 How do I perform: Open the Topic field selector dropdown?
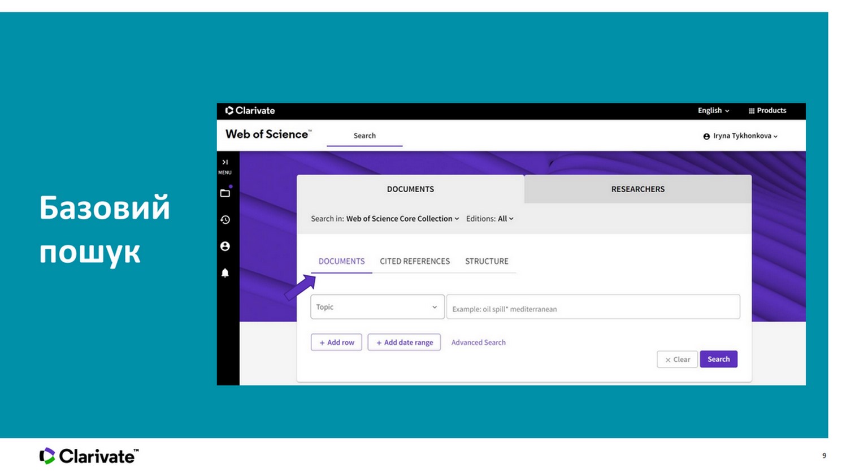coord(377,307)
